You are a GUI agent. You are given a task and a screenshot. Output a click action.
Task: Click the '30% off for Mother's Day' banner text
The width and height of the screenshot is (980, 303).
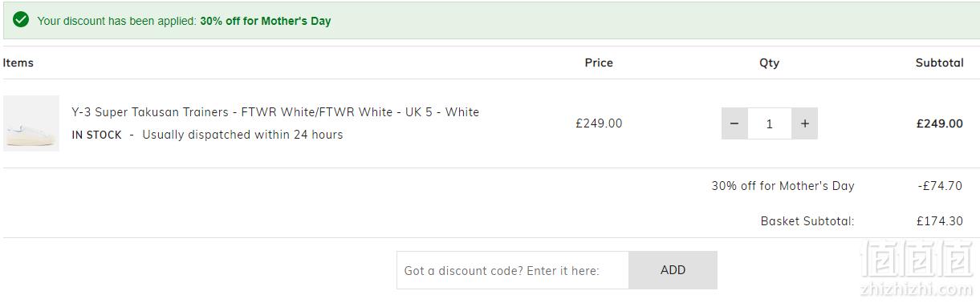coord(266,21)
